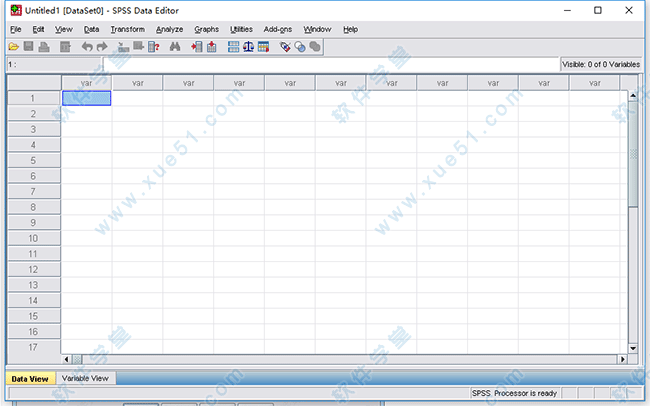Open the Utilities menu

(x=241, y=29)
